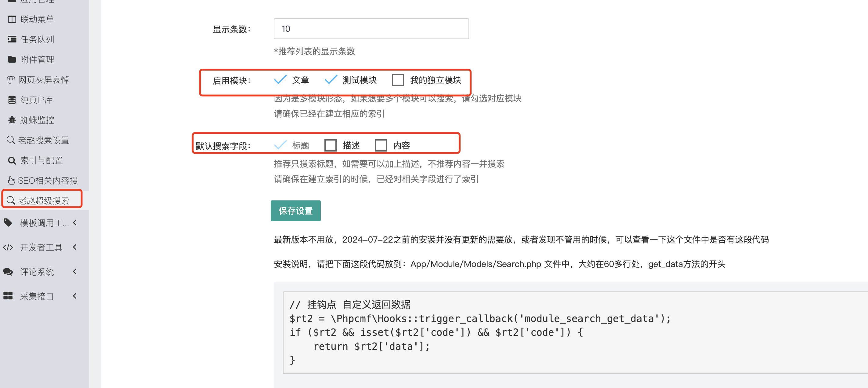Click the 保存设置 button

point(295,211)
